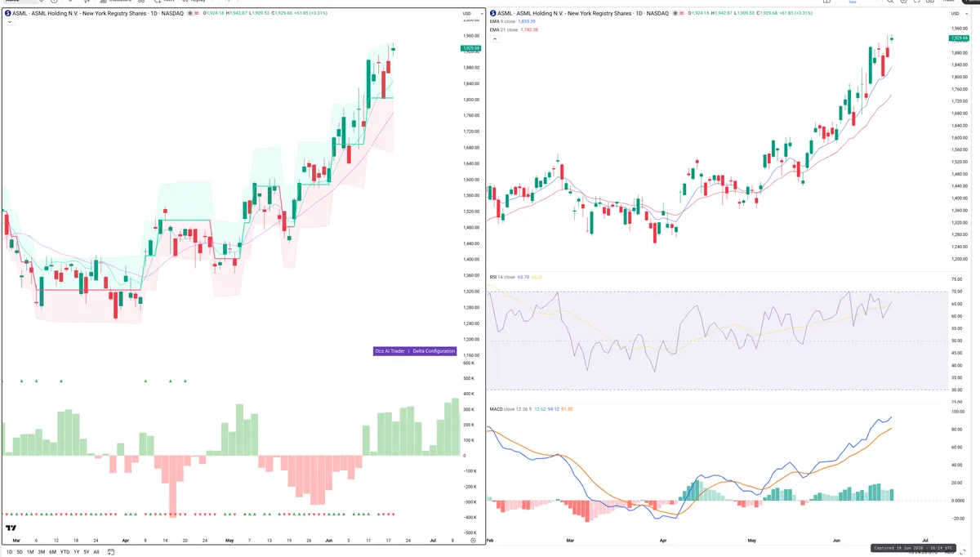Select the 5Y time range button
The height and width of the screenshot is (557, 980).
coord(86,551)
